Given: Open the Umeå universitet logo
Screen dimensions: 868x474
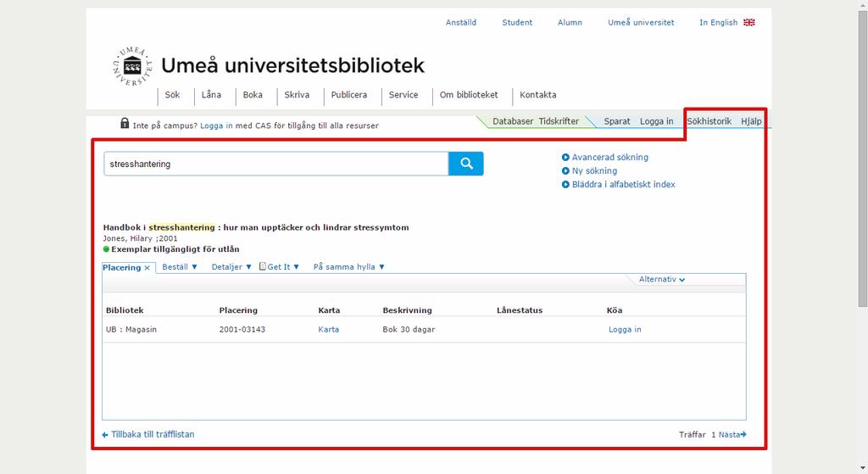Looking at the screenshot, I should tap(131, 66).
